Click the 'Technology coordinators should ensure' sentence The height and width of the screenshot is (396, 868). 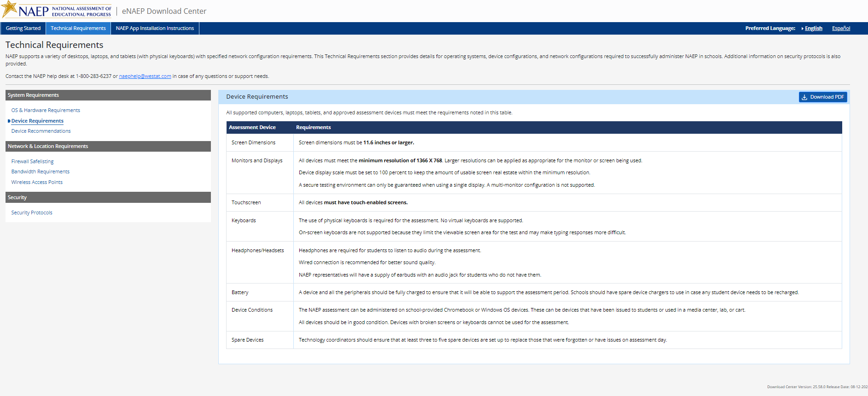pos(483,340)
